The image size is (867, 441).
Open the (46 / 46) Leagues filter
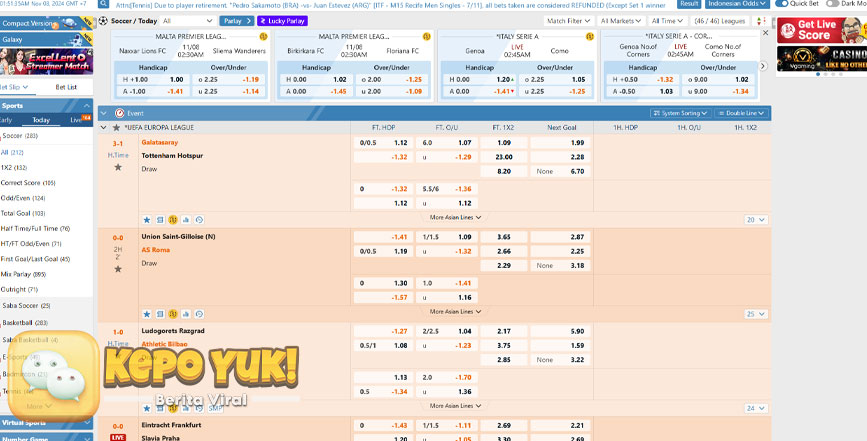[x=720, y=21]
